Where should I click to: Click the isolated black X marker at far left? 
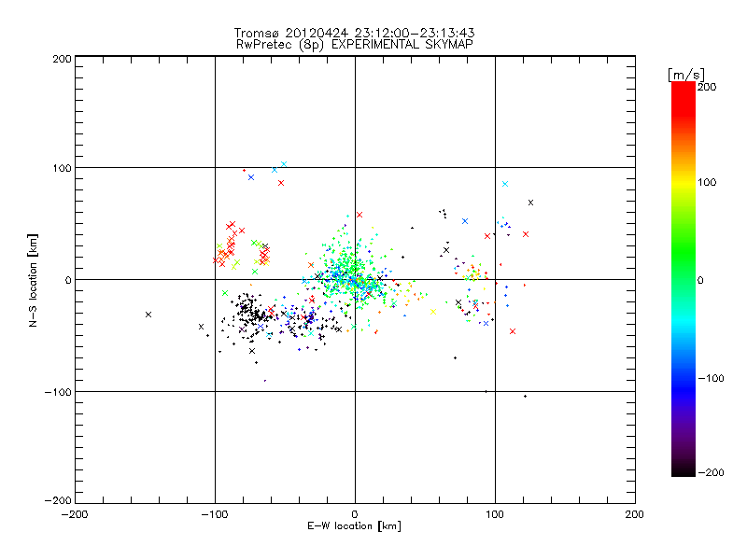pos(148,315)
